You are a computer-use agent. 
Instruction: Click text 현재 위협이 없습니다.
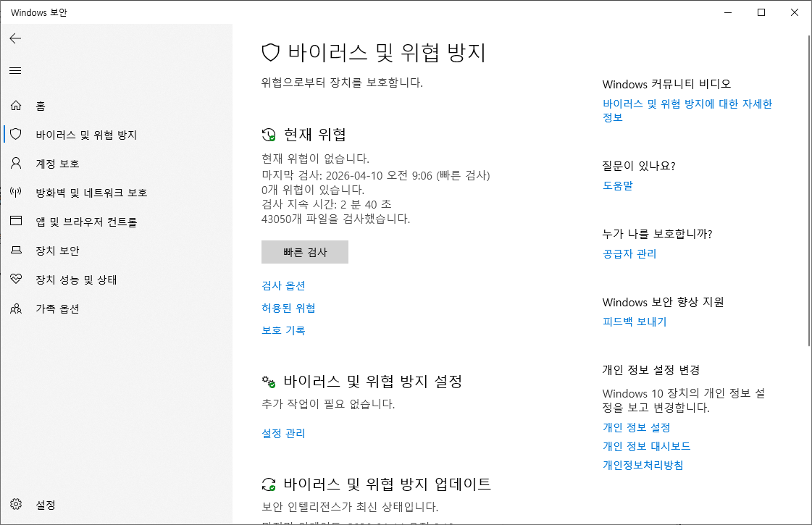point(315,159)
